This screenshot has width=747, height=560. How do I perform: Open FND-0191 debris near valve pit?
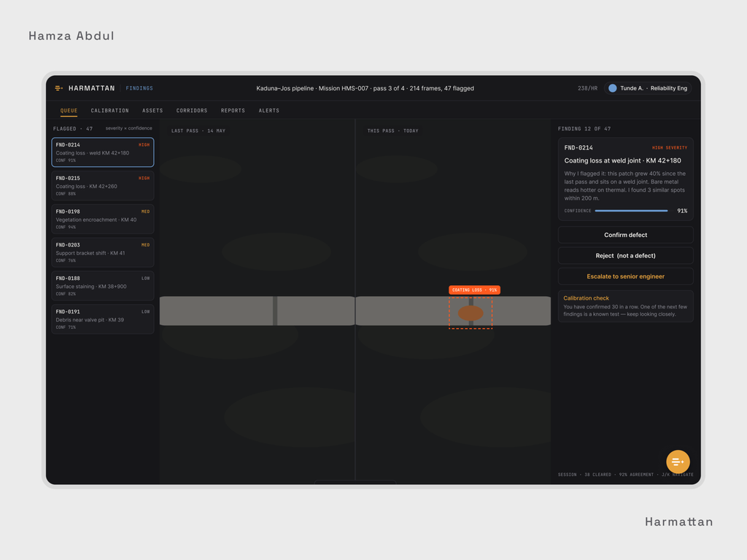coord(102,319)
